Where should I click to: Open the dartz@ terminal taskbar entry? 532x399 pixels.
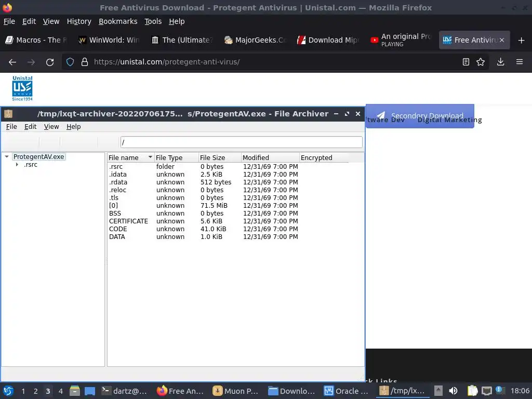tap(125, 391)
